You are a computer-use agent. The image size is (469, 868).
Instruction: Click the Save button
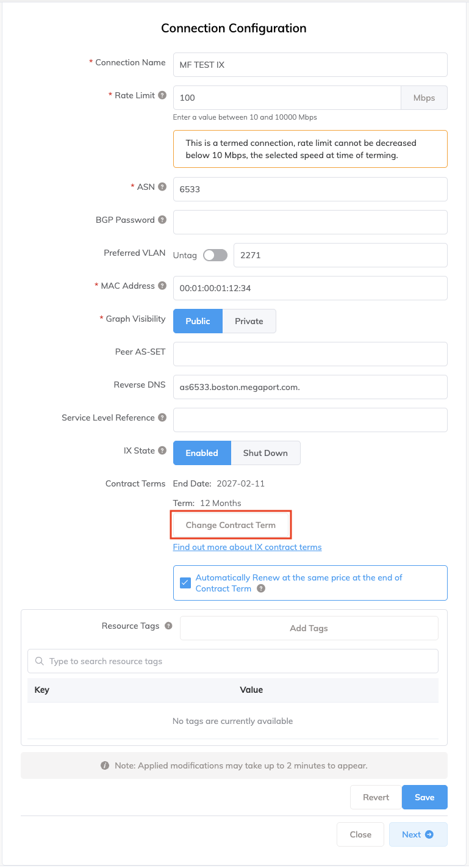pyautogui.click(x=424, y=797)
